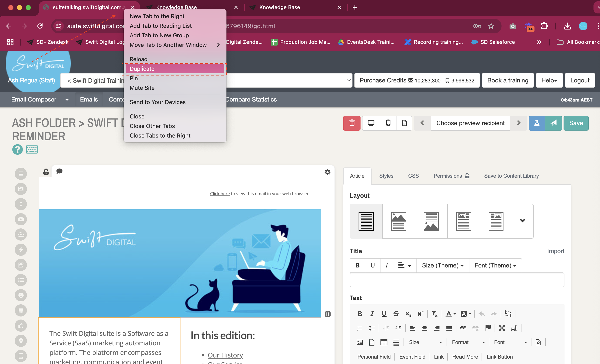Image resolution: width=600 pixels, height=364 pixels.
Task: Click the green help question mark icon
Action: (x=18, y=149)
